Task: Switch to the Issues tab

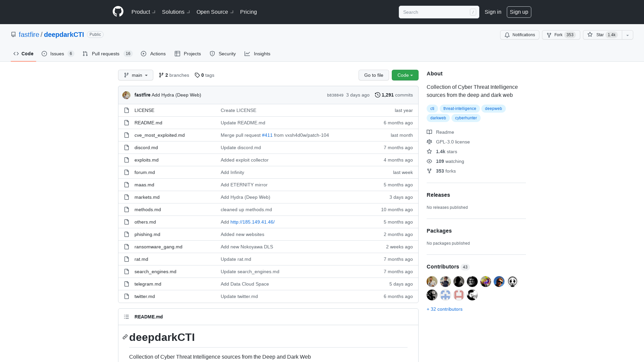Action: point(58,54)
